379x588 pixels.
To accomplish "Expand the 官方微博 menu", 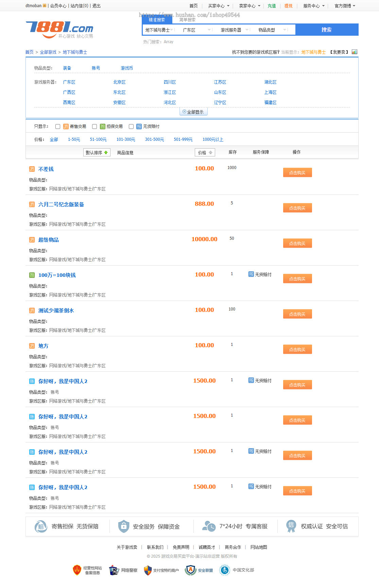I will pos(345,6).
